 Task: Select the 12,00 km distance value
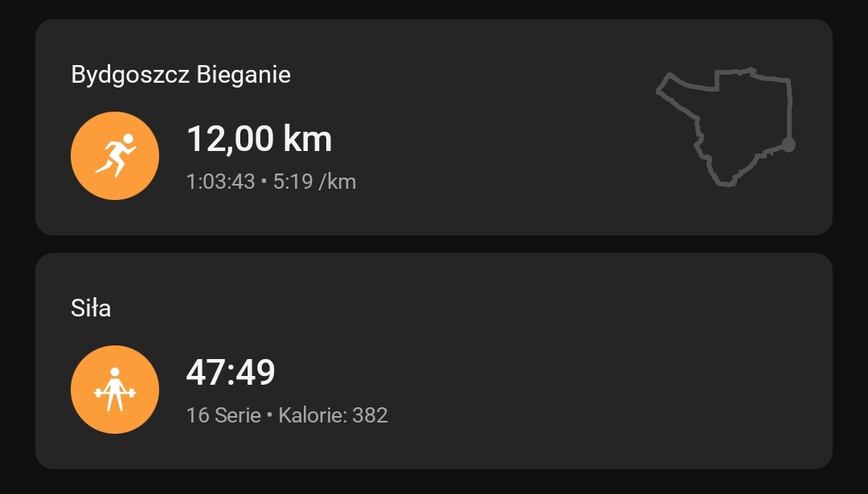(x=259, y=139)
